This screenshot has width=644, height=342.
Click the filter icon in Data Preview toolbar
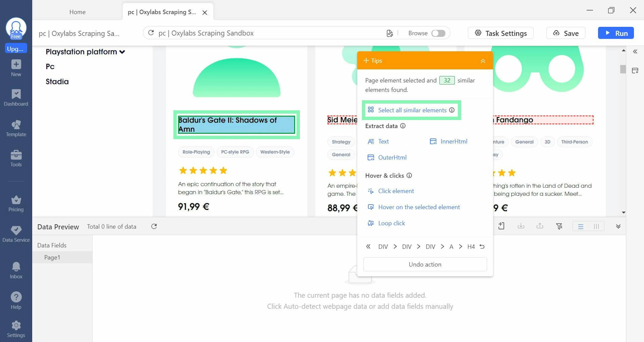pos(559,226)
